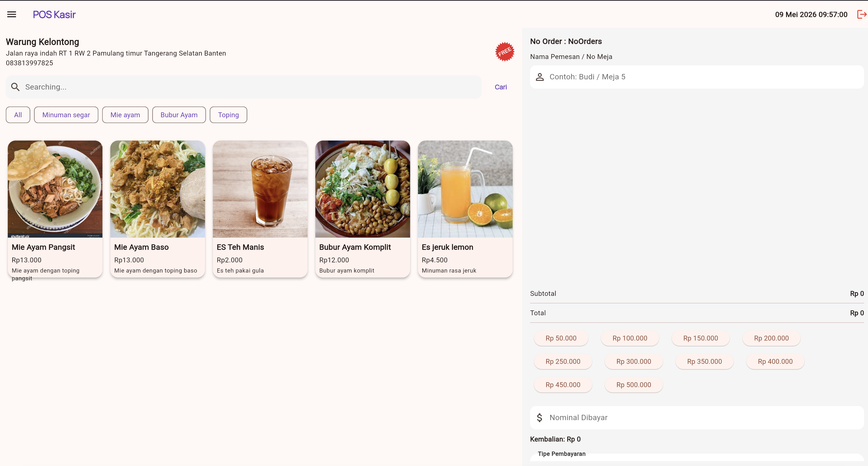Viewport: 868px width, 466px height.
Task: Add Bubur Ayam Komplit photo to order
Action: point(363,189)
